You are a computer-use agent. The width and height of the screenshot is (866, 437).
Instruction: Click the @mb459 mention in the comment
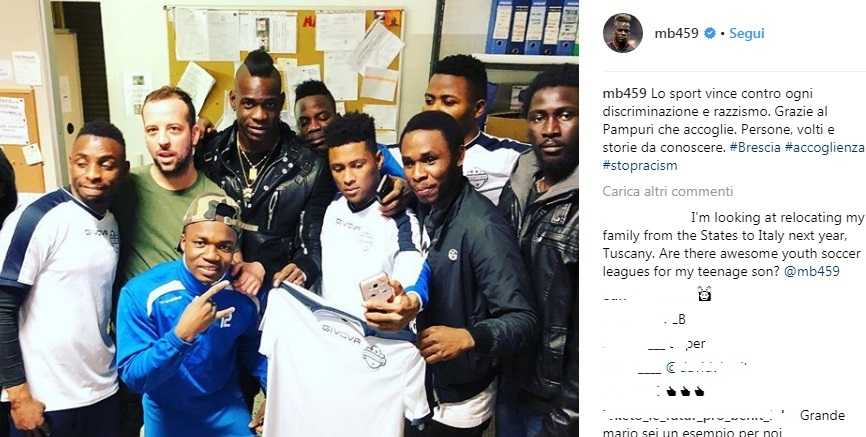point(813,271)
